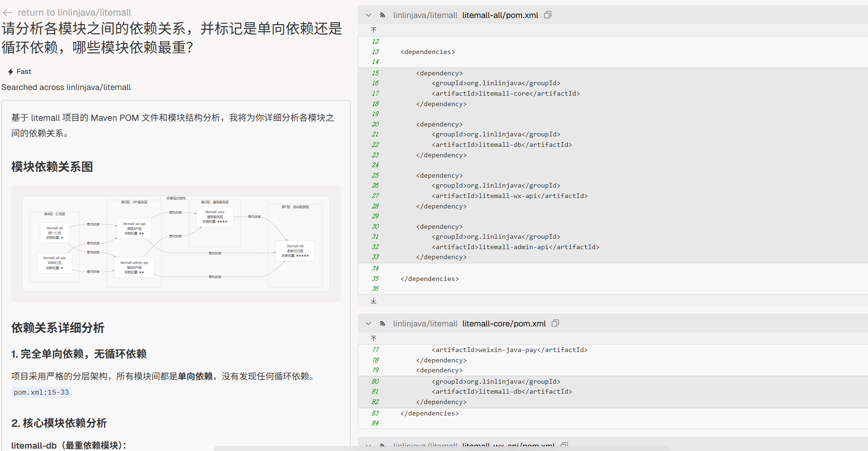The image size is (868, 451).
Task: Open linlinjava/litemall link in litemall-all header
Action: (x=425, y=15)
